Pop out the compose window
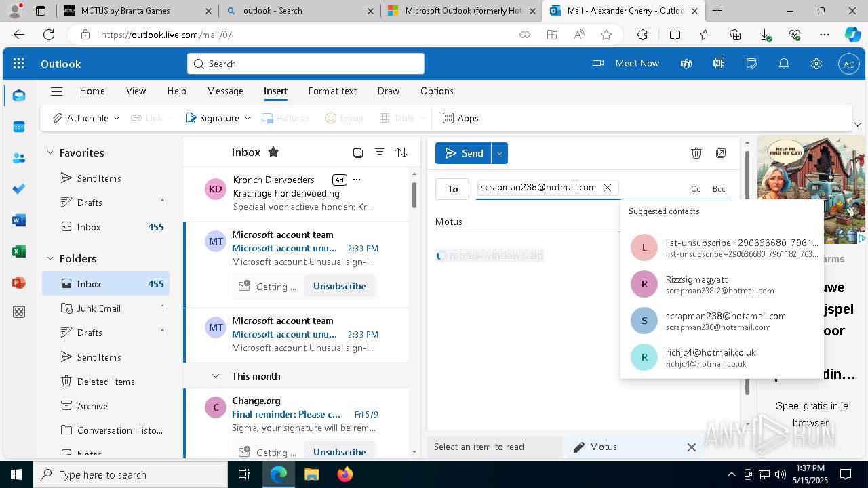 click(x=721, y=153)
